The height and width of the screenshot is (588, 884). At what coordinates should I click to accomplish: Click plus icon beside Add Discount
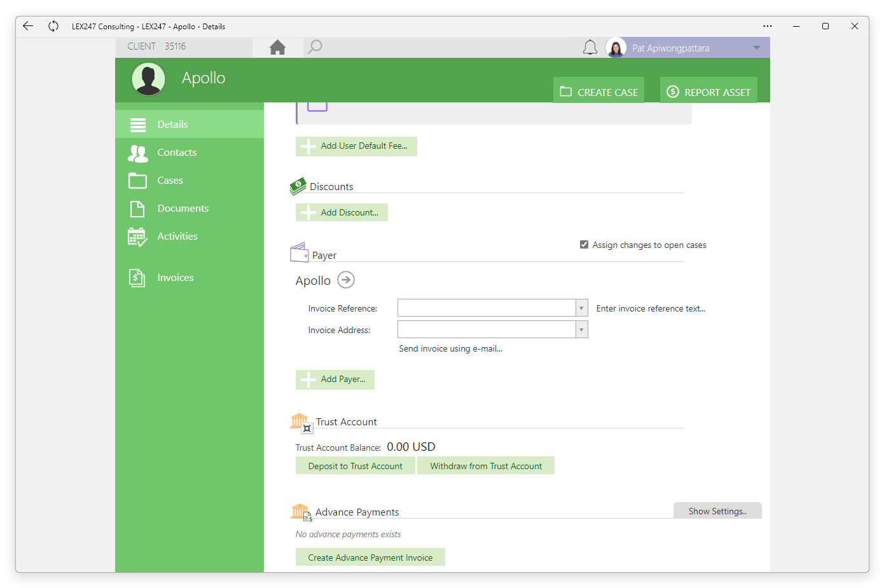308,212
